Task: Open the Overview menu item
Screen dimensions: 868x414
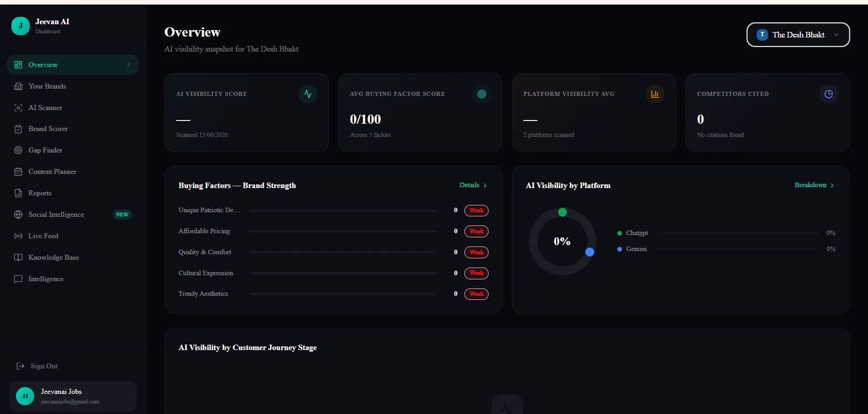Action: point(73,65)
